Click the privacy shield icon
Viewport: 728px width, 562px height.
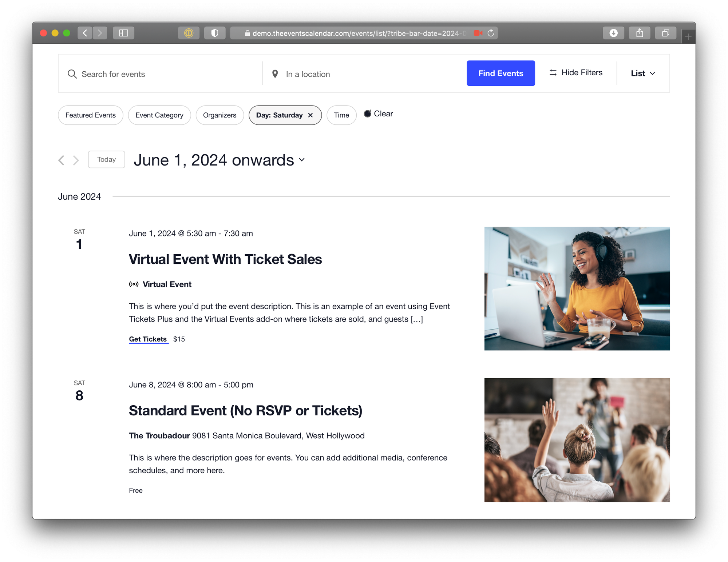point(214,33)
